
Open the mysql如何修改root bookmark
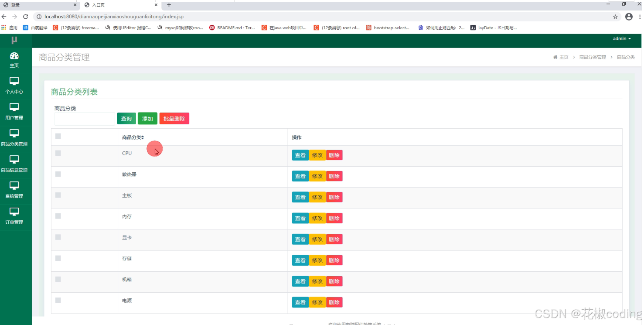coord(181,27)
